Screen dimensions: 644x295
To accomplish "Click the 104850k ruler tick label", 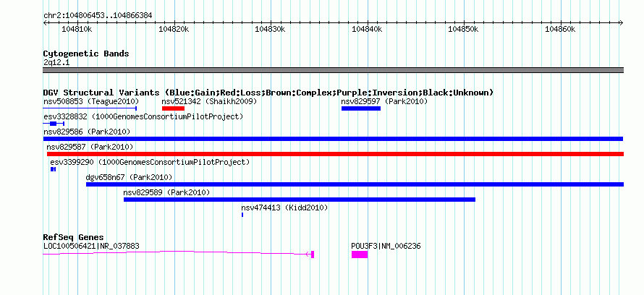I will [463, 30].
